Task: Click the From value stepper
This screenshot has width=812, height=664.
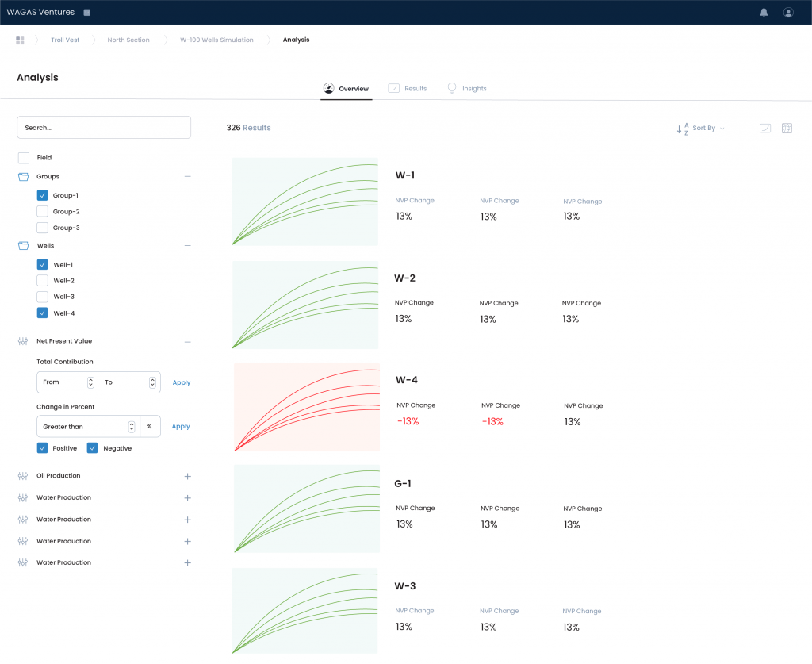Action: pyautogui.click(x=90, y=382)
